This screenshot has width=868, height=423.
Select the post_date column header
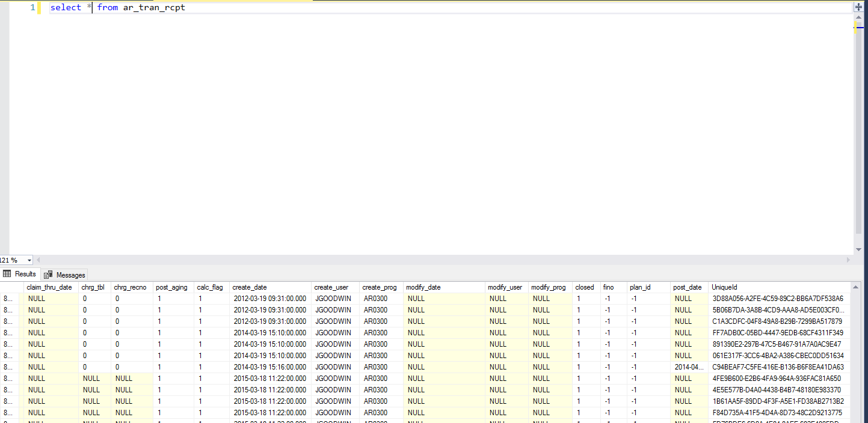click(689, 287)
